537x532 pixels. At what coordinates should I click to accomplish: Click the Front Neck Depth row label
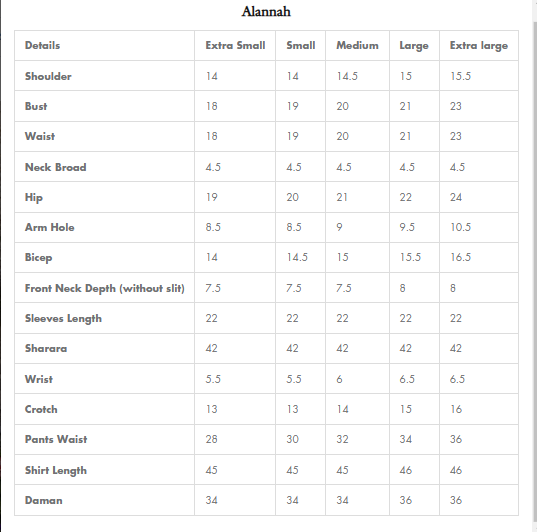(x=105, y=288)
